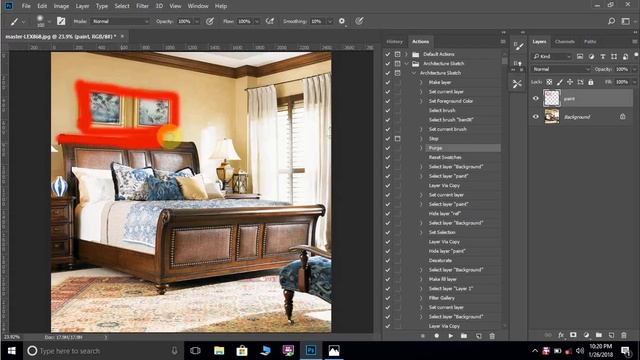This screenshot has height=360, width=640.
Task: Open the tool presets crossed-tools icon
Action: 517,84
